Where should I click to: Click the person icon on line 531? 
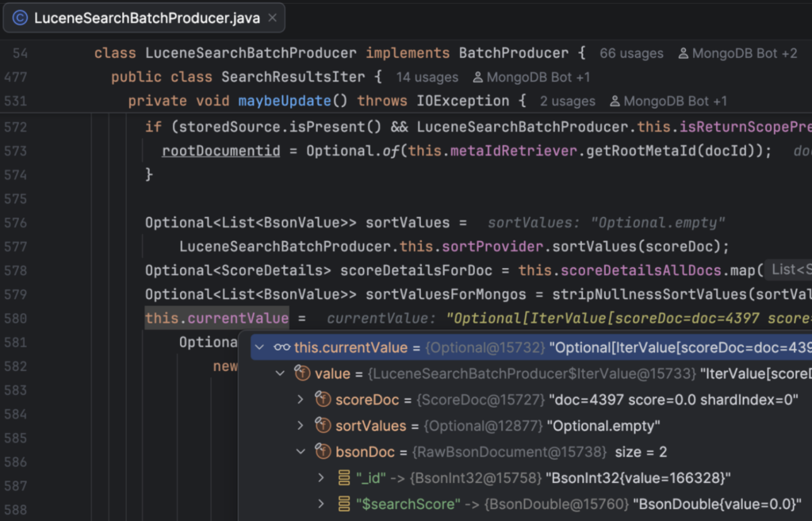coord(615,101)
